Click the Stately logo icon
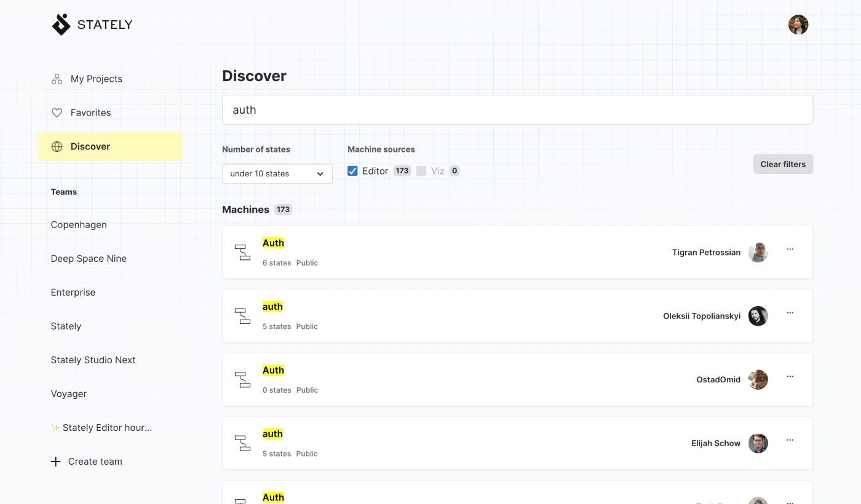The image size is (861, 504). coord(61,25)
